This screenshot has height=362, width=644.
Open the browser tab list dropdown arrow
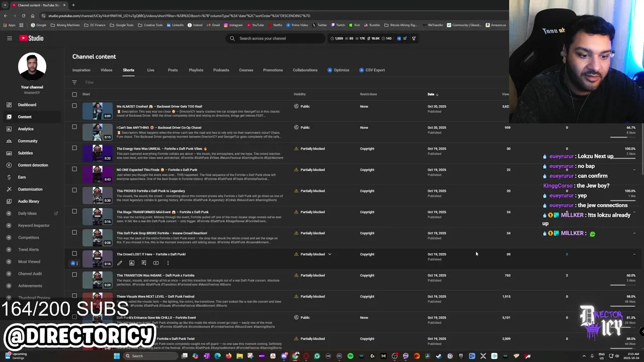coord(5,5)
